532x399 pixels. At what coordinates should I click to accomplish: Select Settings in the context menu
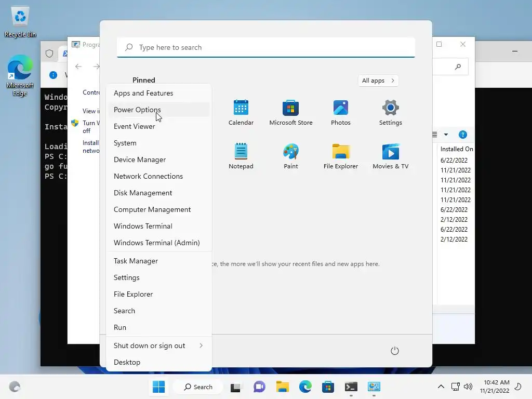(x=158, y=278)
